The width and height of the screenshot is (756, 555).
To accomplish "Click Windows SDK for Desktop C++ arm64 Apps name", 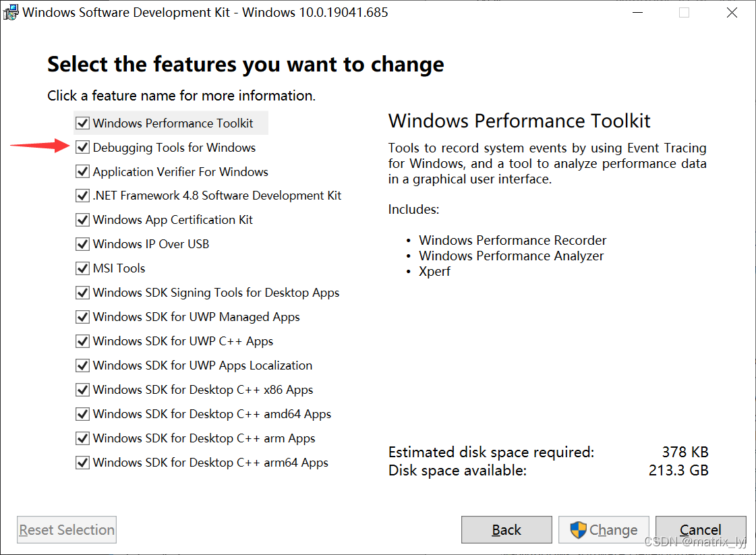I will [x=210, y=463].
